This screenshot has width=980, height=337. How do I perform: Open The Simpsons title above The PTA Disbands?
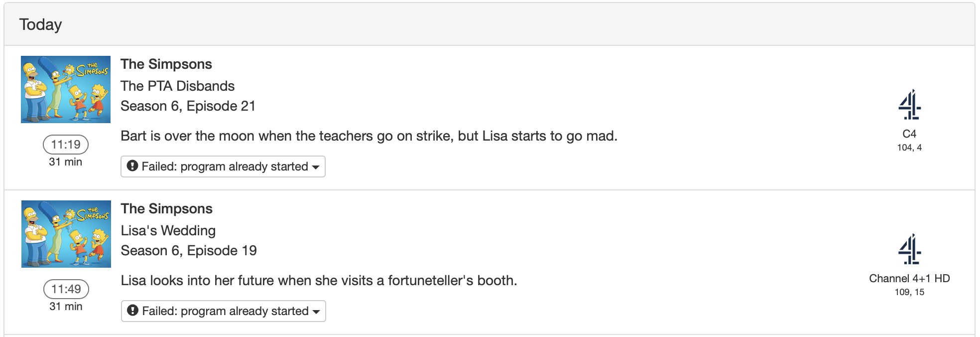click(166, 64)
